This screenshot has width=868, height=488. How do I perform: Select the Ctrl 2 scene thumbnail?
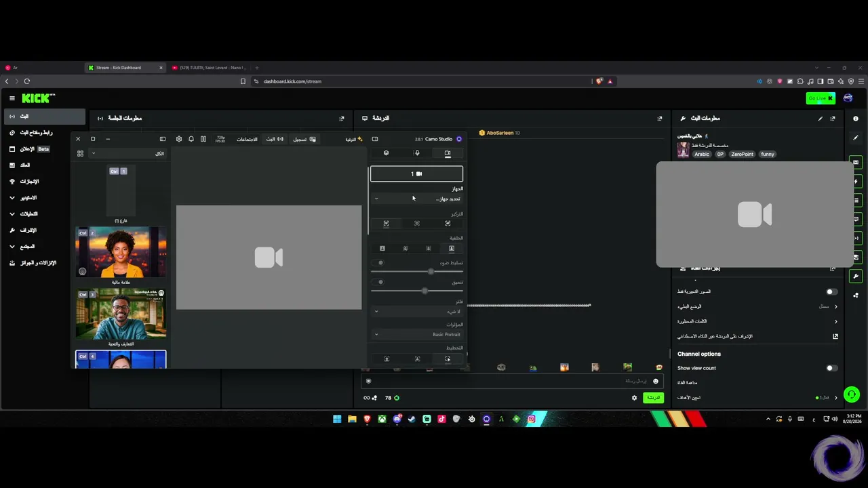coord(121,252)
